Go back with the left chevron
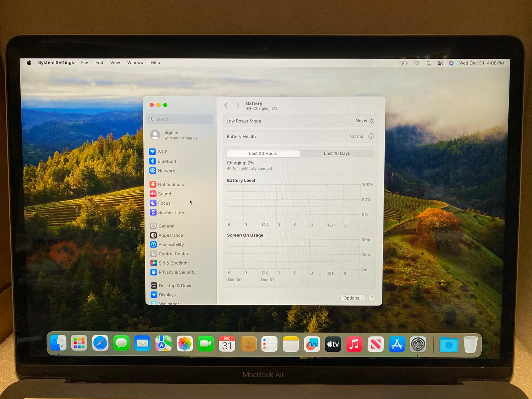 pos(226,105)
